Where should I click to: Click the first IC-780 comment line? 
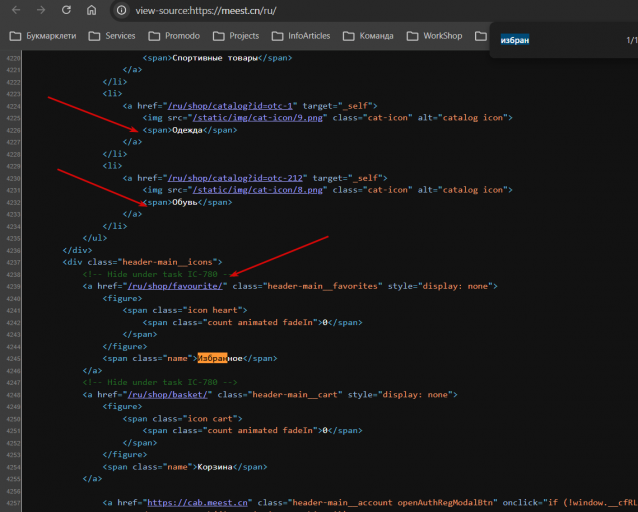158,274
